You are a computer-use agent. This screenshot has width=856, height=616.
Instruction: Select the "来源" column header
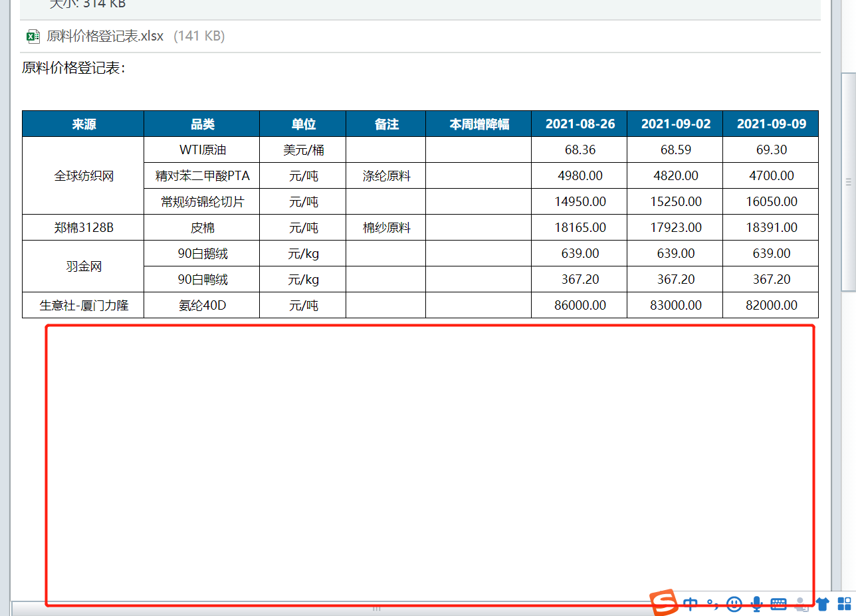[83, 124]
